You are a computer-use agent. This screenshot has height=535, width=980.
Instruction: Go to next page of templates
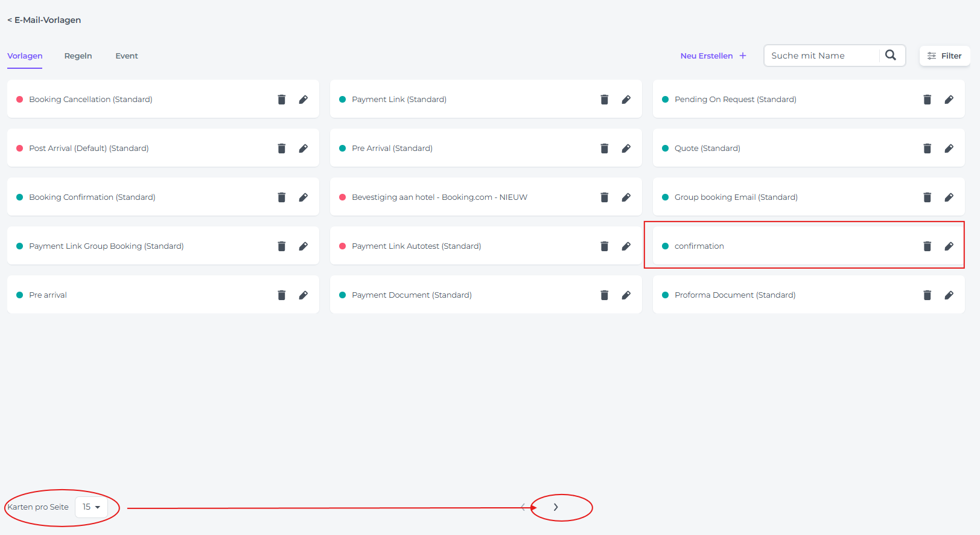[x=556, y=507]
